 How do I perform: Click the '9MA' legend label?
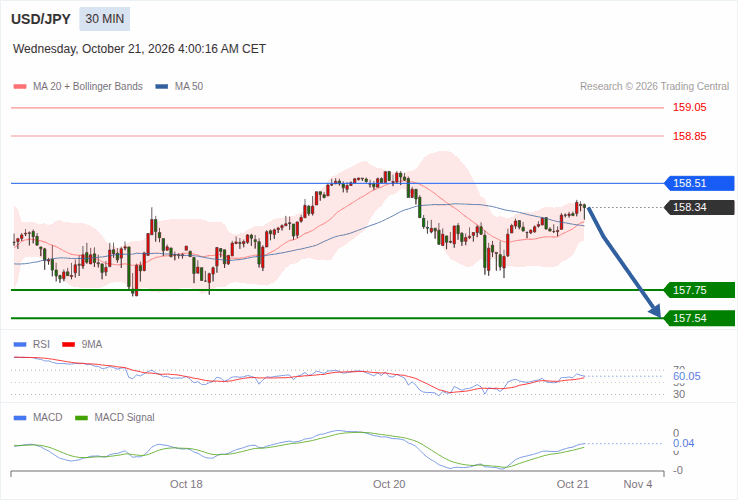(x=92, y=345)
